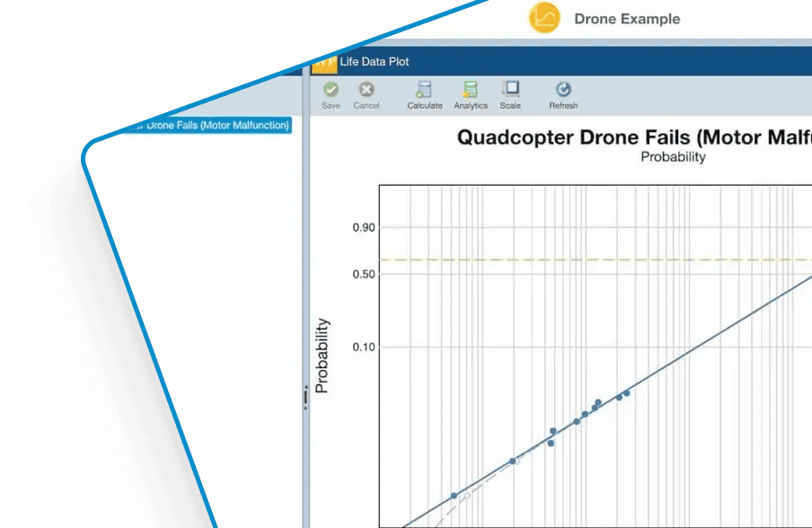Click the orange Drone Example chart icon
Screen dimensions: 812x528
pos(544,18)
